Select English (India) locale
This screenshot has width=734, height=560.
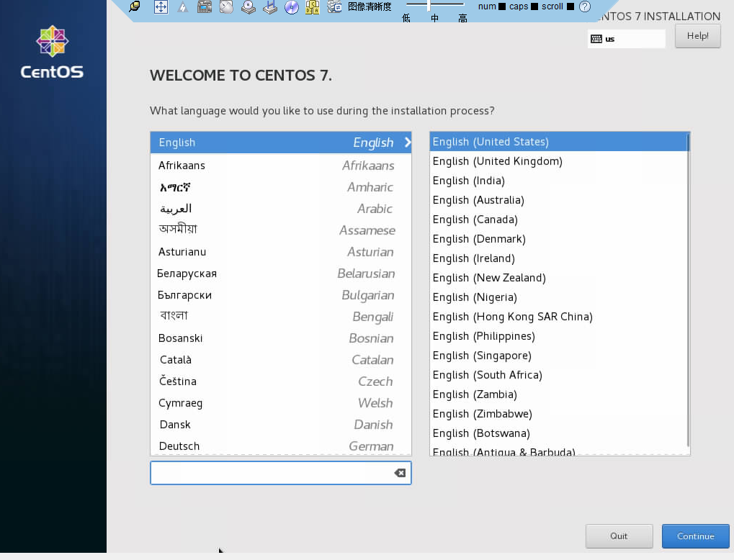pyautogui.click(x=558, y=181)
